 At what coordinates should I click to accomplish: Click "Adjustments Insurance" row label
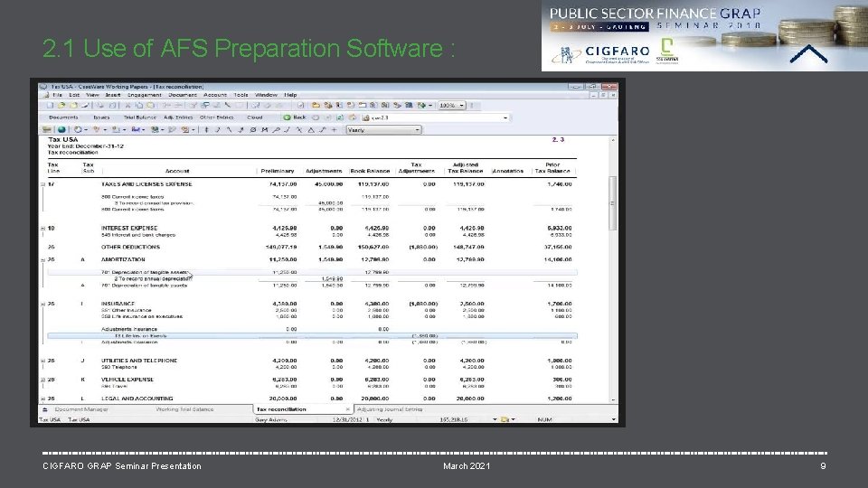click(x=129, y=329)
